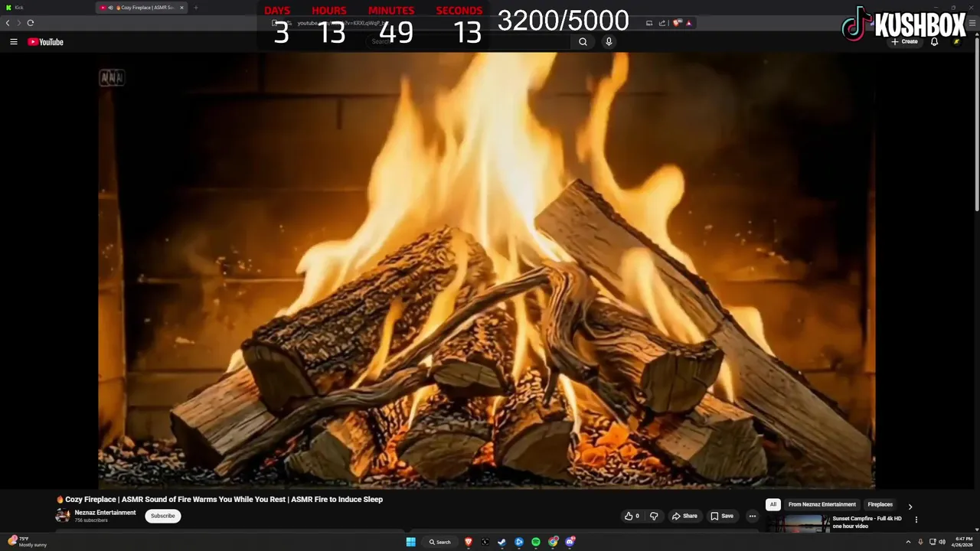Open the YouTube guide hamburger menu
The width and height of the screenshot is (980, 551).
pos(14,42)
